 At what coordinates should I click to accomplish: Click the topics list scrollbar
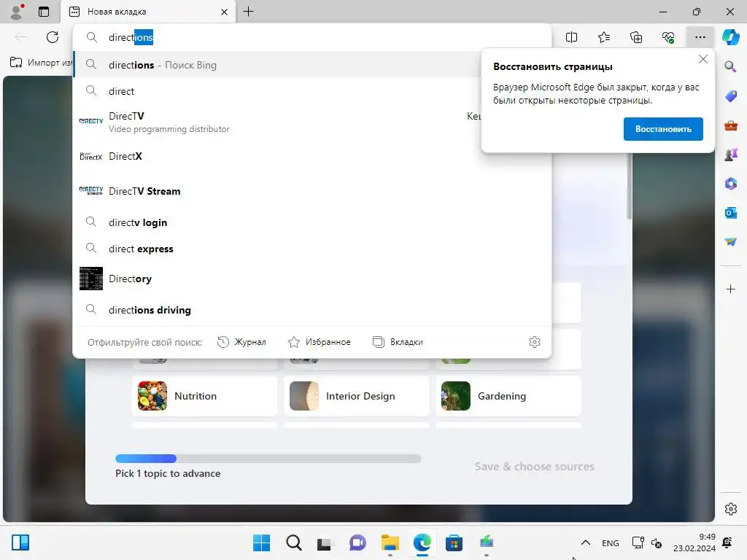pos(630,186)
